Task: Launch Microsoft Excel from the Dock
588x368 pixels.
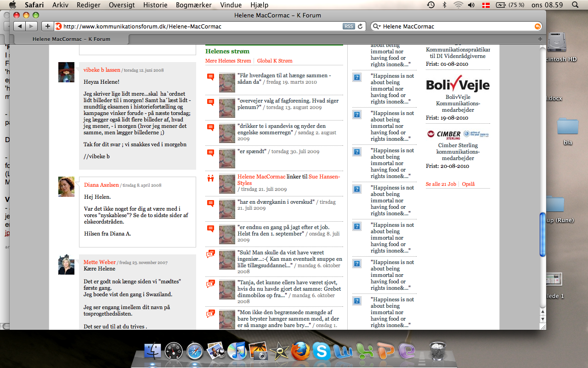Action: [364, 352]
